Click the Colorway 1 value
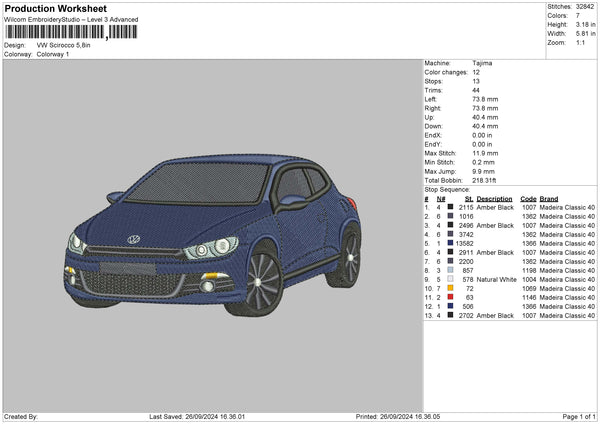The image size is (600, 424). click(54, 54)
